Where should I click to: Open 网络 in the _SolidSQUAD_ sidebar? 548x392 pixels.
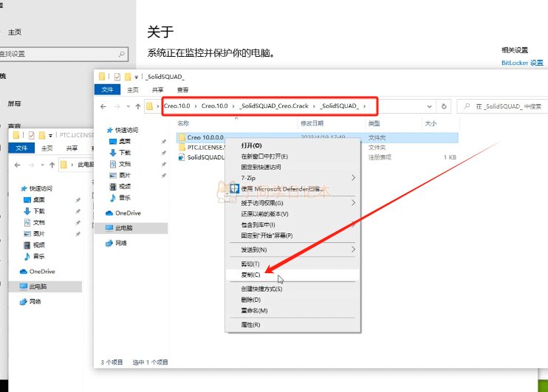pos(117,243)
